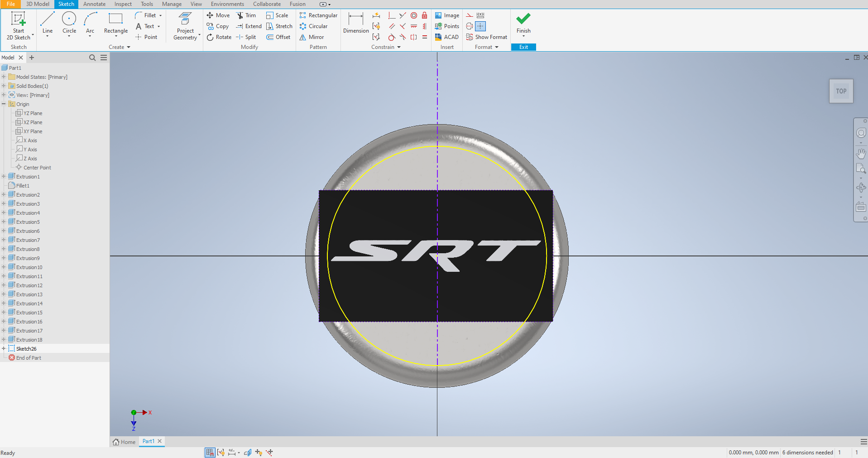Select the Circle sketch tool
The width and height of the screenshot is (868, 458).
(x=69, y=24)
